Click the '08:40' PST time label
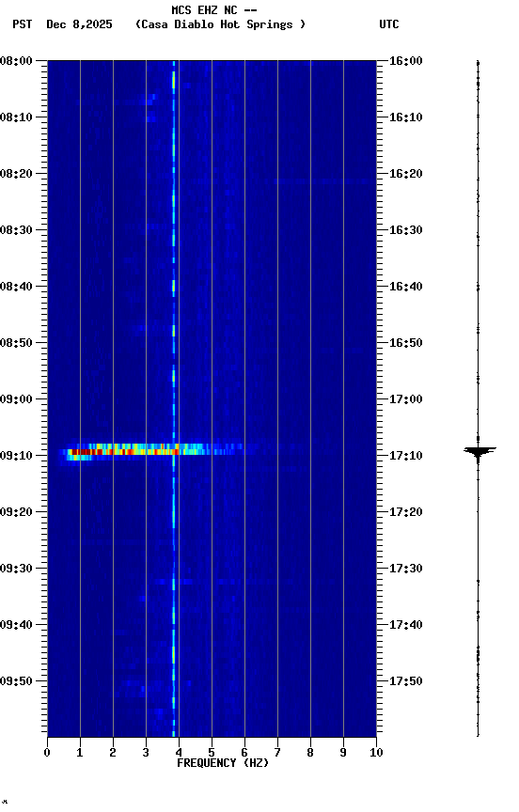The height and width of the screenshot is (812, 519). click(x=16, y=287)
